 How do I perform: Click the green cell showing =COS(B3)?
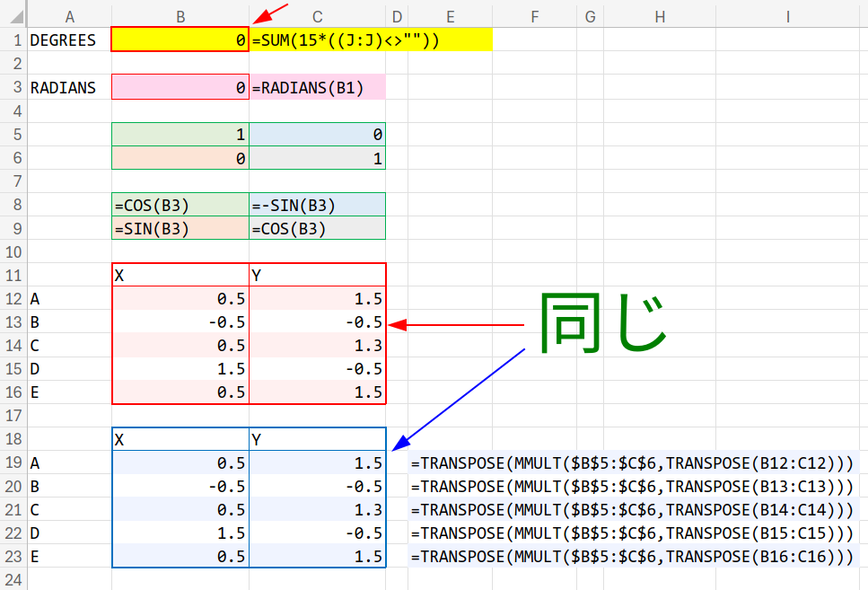click(x=180, y=205)
